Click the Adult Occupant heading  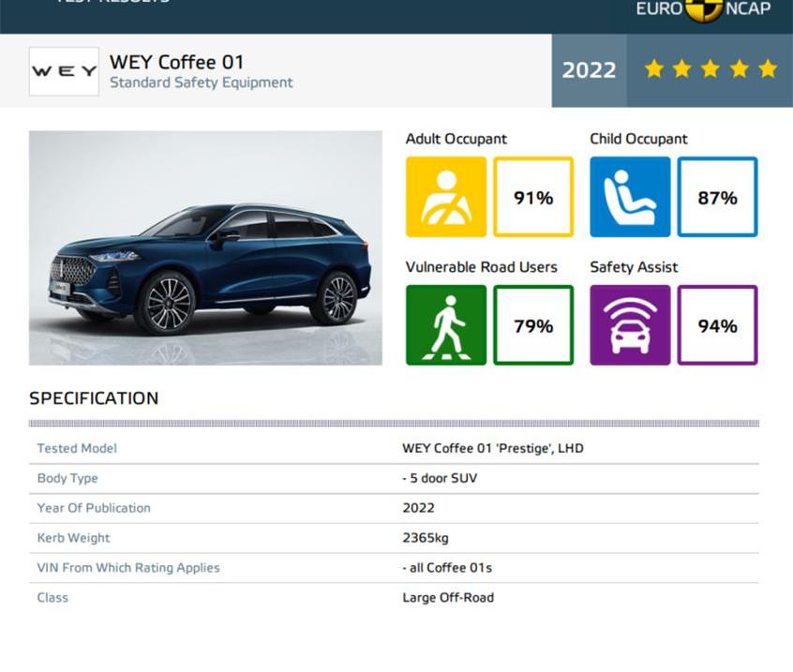point(456,139)
